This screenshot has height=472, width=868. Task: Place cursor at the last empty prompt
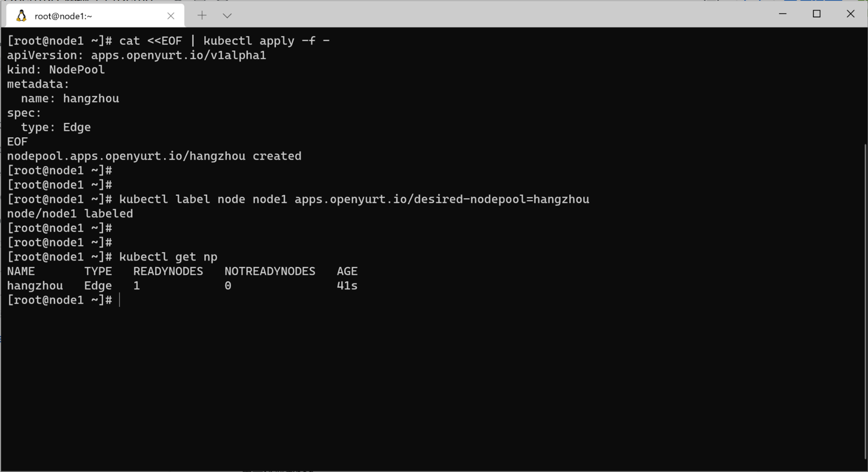click(120, 300)
